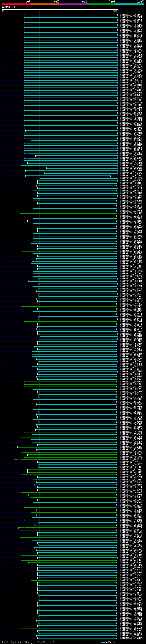Click the UniRef100_B8HEZ4 label
Screen dimensions: 146x644
click(131, 610)
